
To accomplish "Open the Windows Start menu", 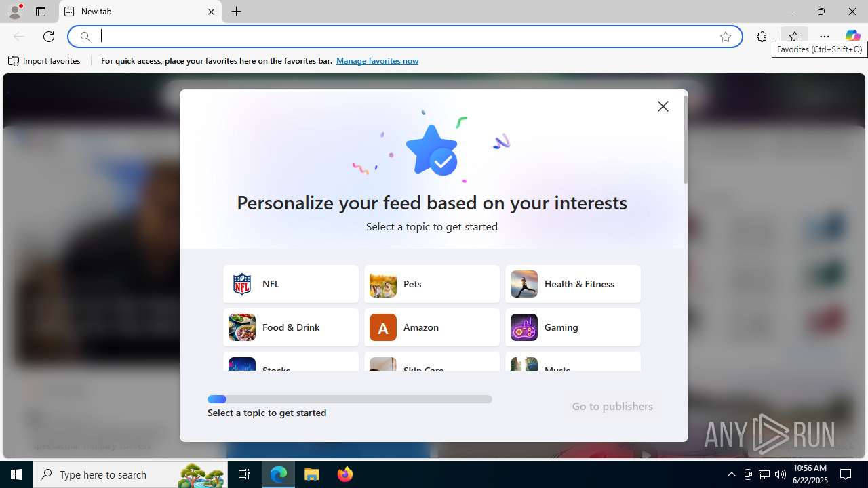I will pyautogui.click(x=16, y=474).
